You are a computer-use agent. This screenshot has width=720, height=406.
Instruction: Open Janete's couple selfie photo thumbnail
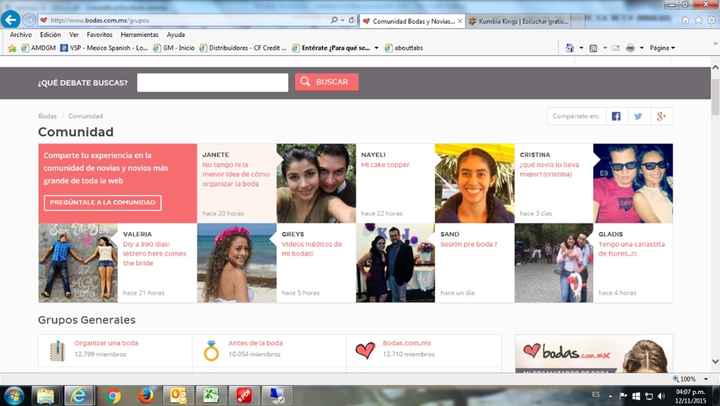tap(316, 183)
